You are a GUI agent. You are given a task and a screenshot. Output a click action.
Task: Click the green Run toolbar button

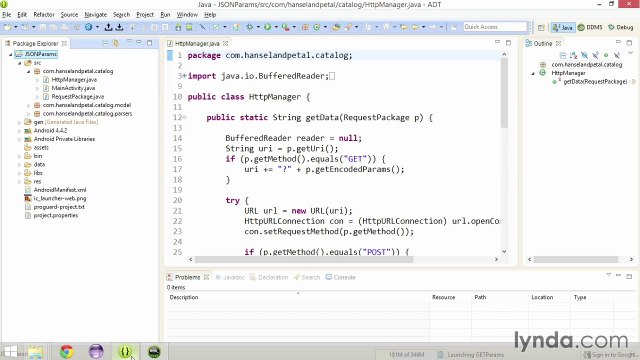(267, 27)
